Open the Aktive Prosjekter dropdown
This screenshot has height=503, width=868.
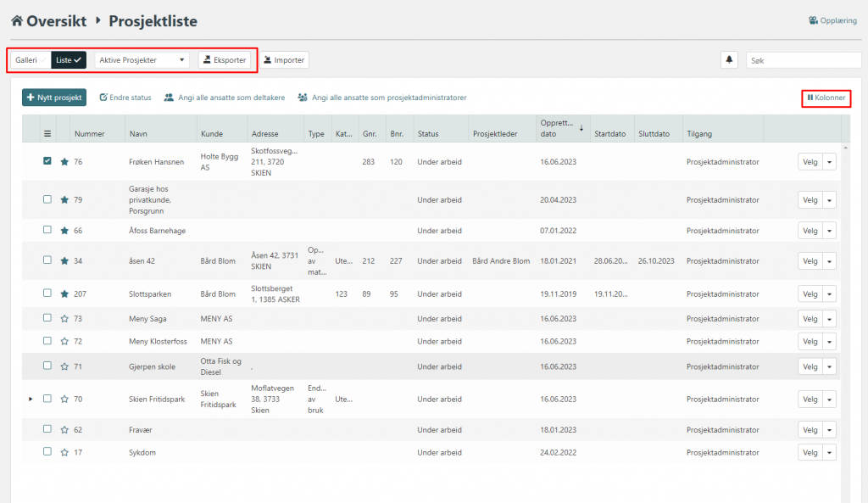pyautogui.click(x=142, y=60)
